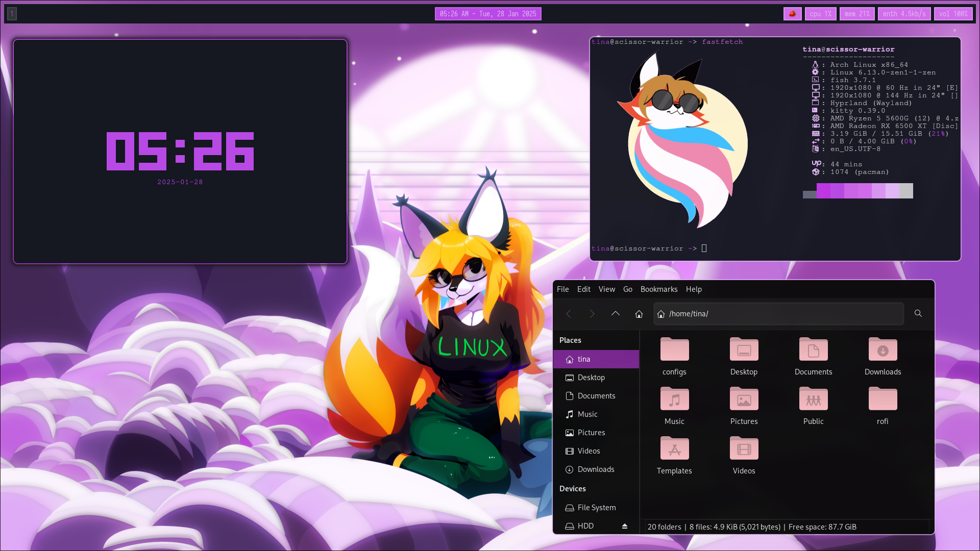
Task: Select File System under Devices
Action: (596, 508)
